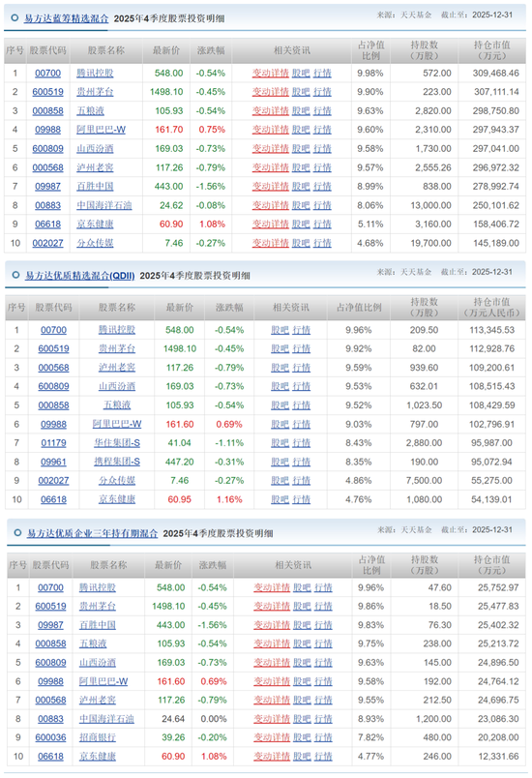Select the 0.75% change value

point(212,130)
